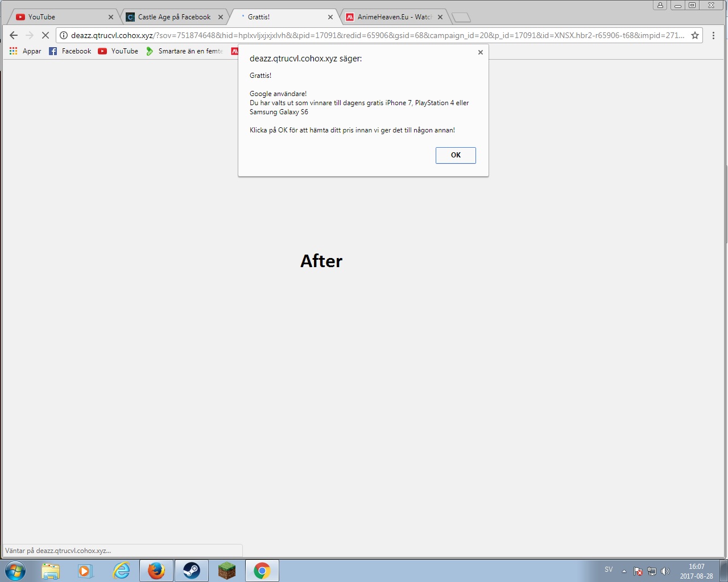
Task: Click the browser back arrow
Action: click(x=14, y=35)
